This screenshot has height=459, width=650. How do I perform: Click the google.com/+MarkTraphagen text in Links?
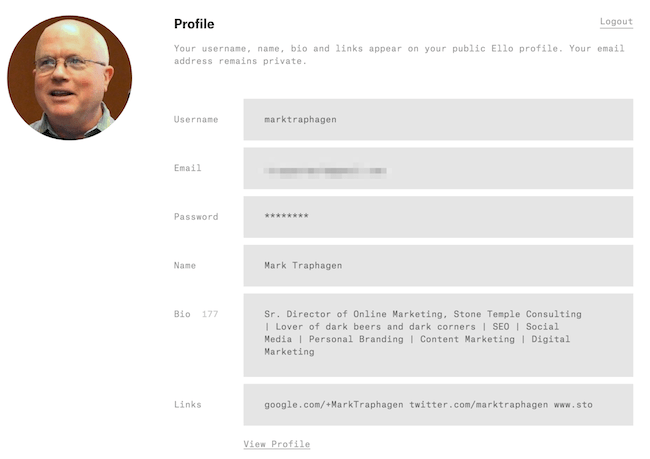click(334, 405)
